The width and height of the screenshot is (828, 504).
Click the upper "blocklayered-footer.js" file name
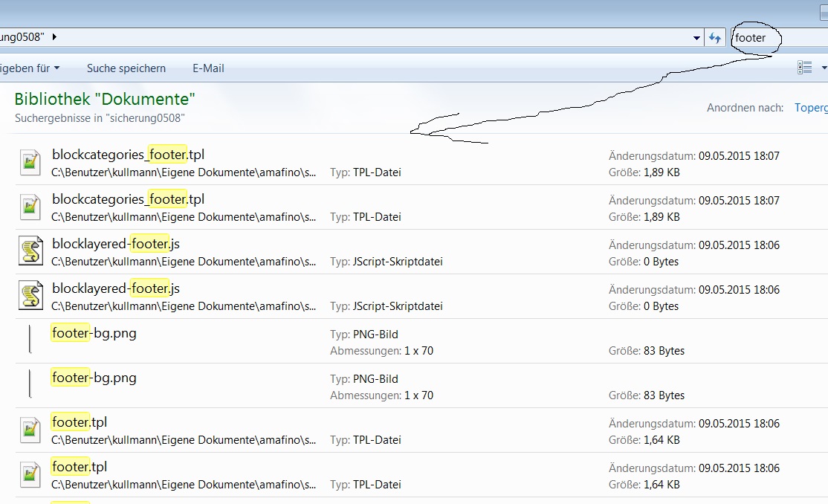(x=116, y=244)
